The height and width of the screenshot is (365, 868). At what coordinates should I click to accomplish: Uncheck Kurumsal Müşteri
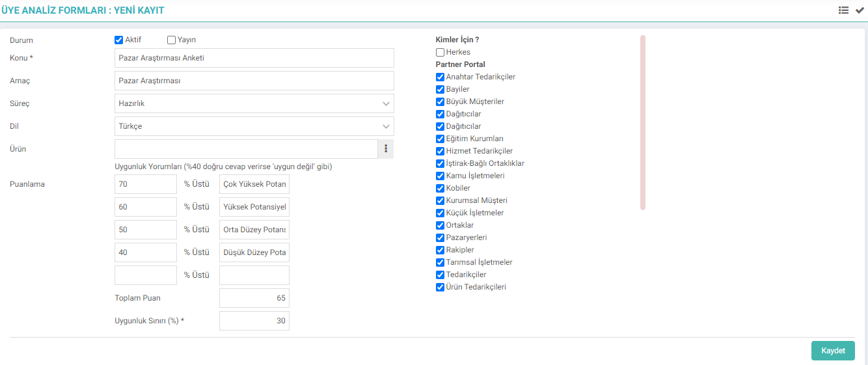click(441, 200)
